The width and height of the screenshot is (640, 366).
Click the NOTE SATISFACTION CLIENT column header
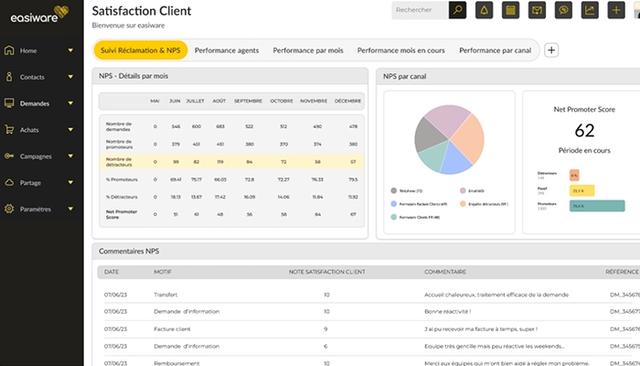[327, 272]
